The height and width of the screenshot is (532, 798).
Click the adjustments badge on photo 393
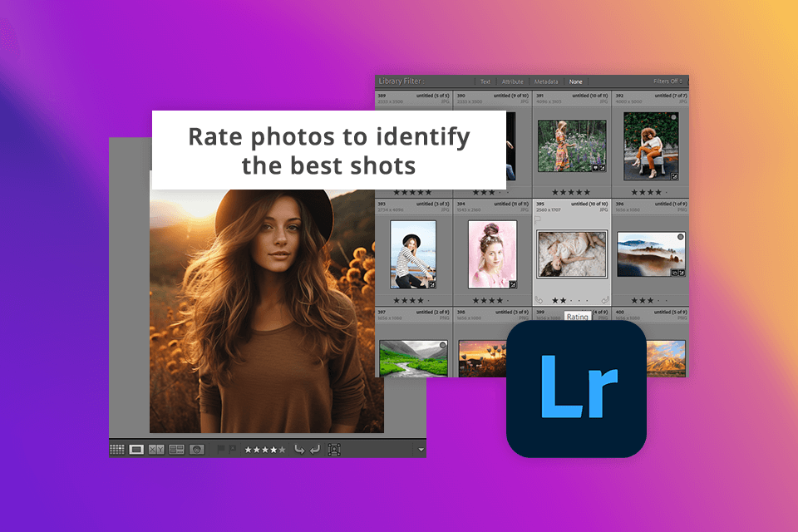[x=431, y=284]
